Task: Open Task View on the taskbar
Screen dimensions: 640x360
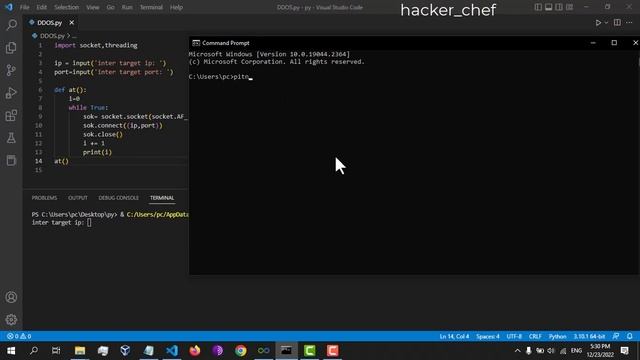Action: pyautogui.click(x=56, y=351)
